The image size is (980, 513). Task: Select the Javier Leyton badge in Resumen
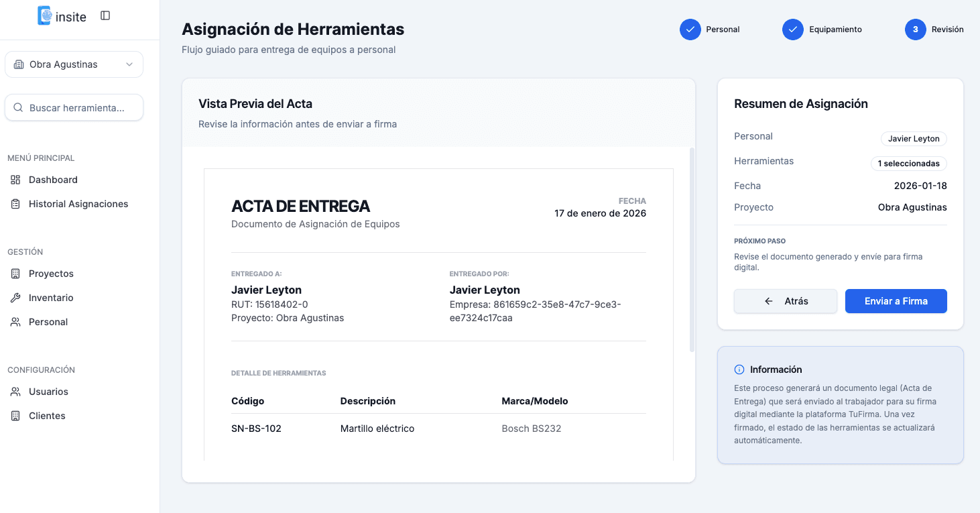click(913, 138)
